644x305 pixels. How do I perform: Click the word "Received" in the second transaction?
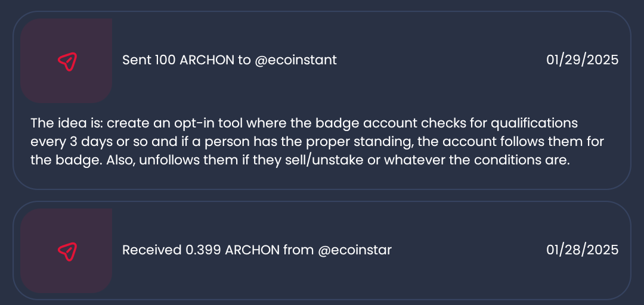coord(150,250)
